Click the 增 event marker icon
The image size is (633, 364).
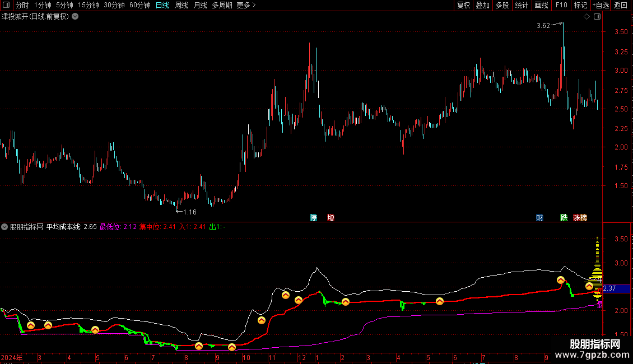(x=331, y=218)
